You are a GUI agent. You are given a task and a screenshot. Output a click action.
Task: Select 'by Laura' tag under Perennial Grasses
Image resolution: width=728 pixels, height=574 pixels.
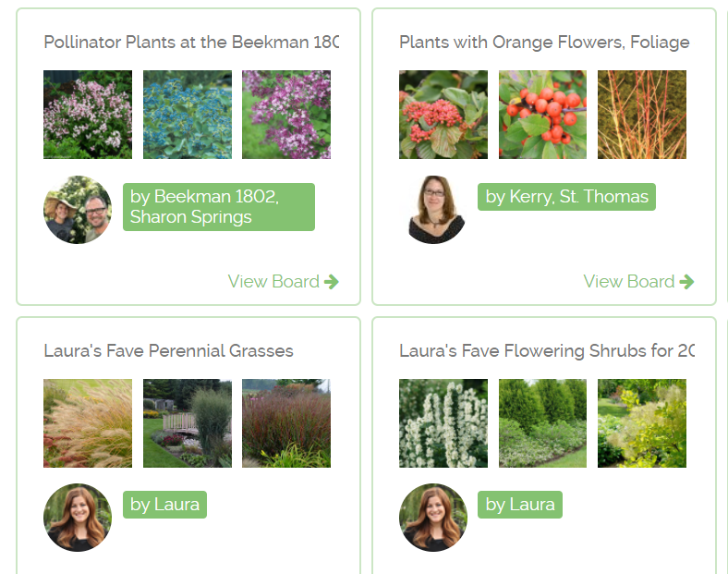coord(164,505)
